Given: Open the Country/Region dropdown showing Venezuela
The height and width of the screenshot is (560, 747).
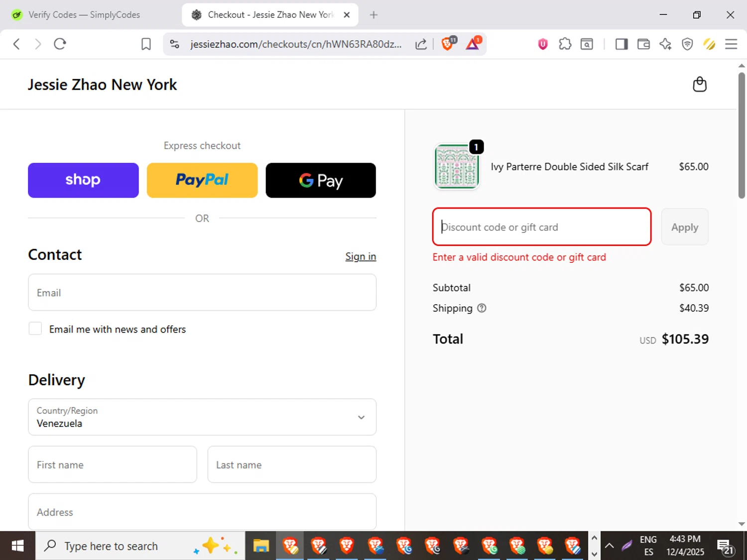Looking at the screenshot, I should 202,417.
